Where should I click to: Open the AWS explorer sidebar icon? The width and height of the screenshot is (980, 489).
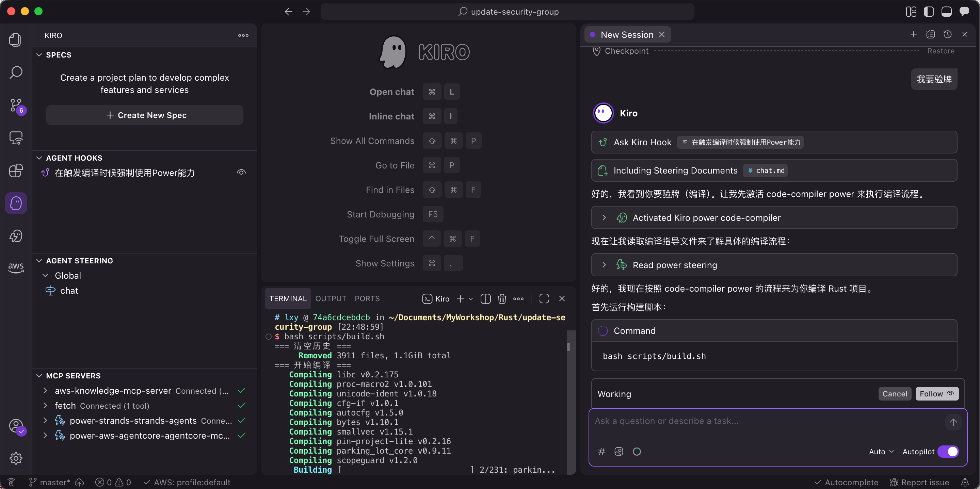(x=16, y=267)
